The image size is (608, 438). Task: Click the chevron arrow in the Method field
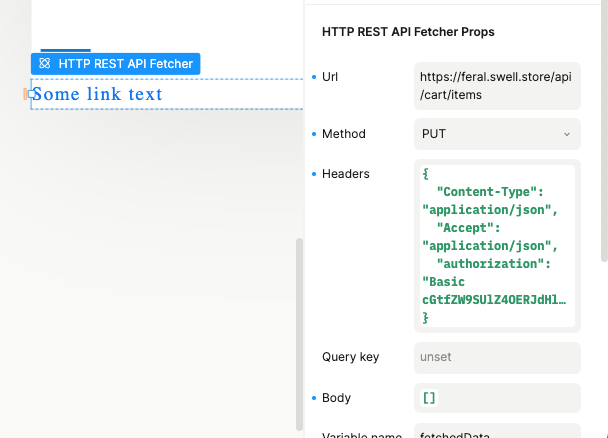[x=567, y=134]
